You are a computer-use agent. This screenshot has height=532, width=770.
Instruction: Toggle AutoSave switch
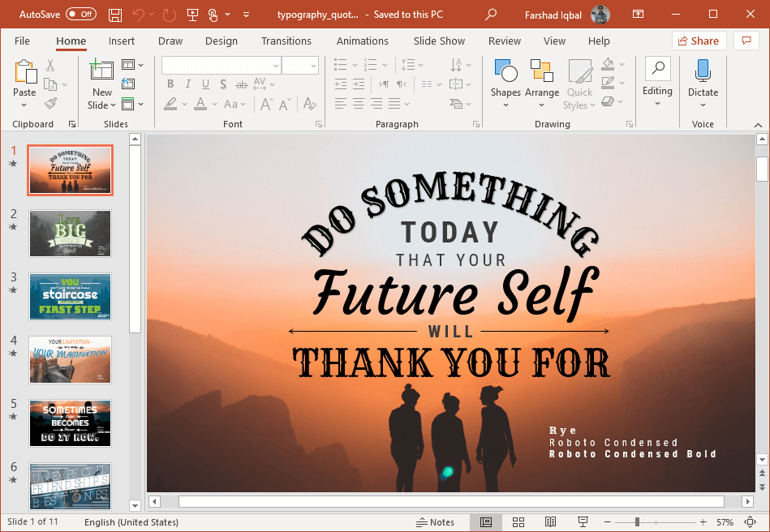pos(80,15)
